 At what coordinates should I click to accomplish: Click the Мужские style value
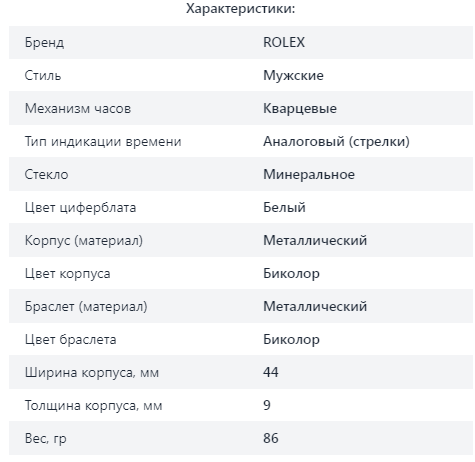coord(293,76)
